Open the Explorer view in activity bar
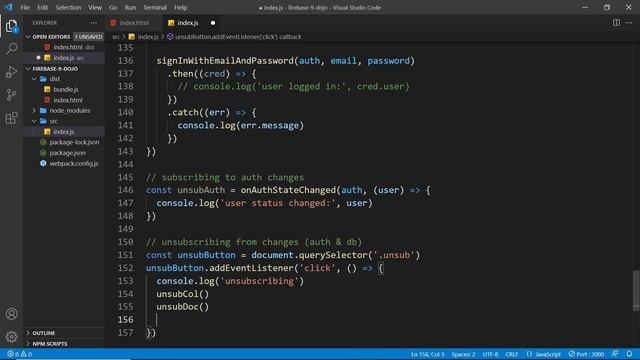This screenshot has width=640, height=360. point(11,27)
